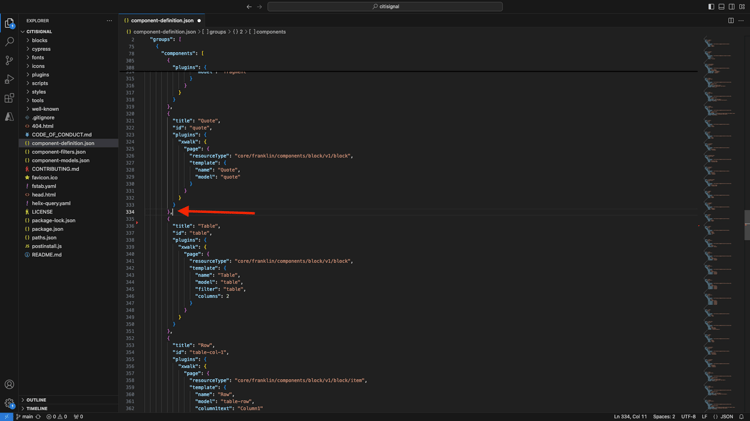
Task: Split the editor to the right
Action: [731, 21]
